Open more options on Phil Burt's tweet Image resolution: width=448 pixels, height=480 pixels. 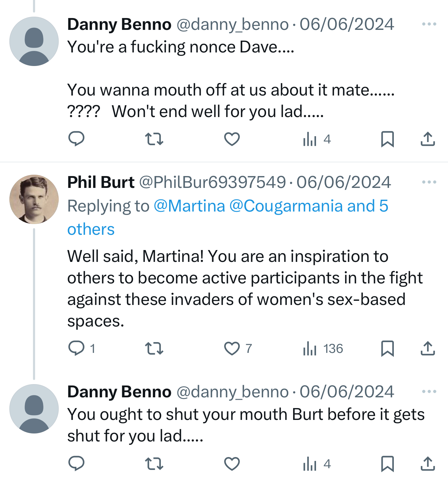[x=429, y=182]
